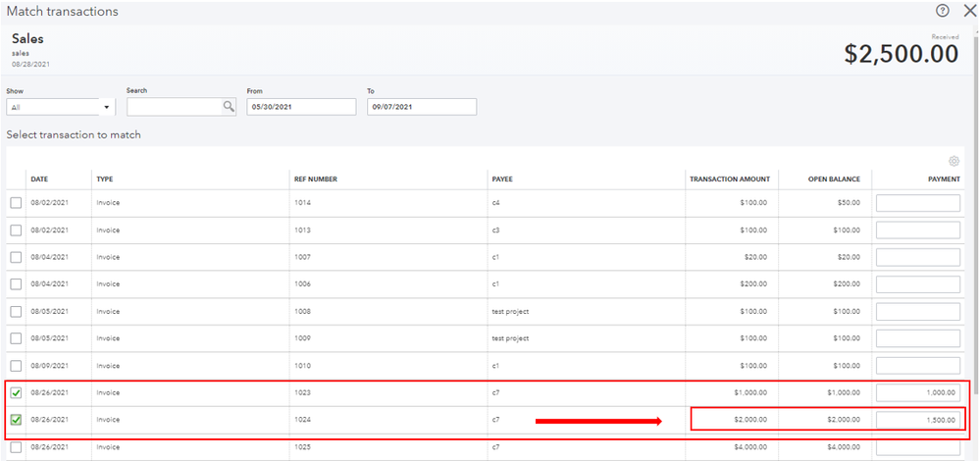Viewport: 980px width, 461px height.
Task: Click payment field for invoice 1014
Action: coord(918,203)
